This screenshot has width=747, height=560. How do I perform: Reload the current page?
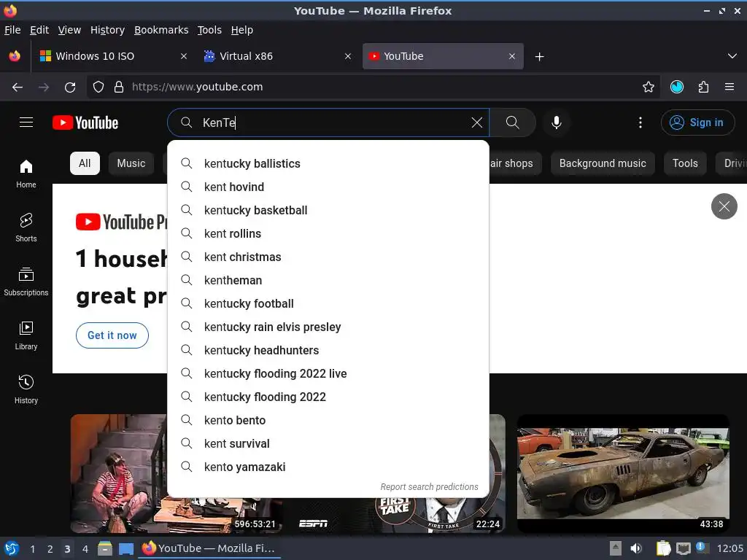click(70, 87)
